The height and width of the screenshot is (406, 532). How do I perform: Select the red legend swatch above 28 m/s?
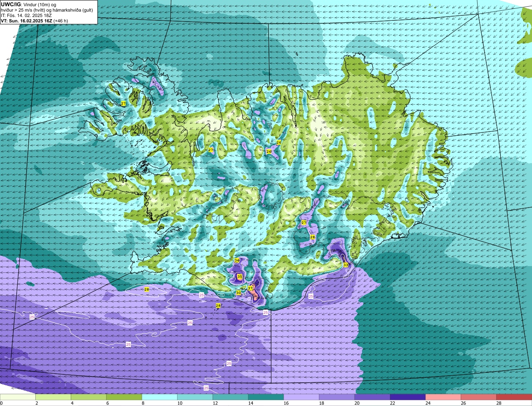pyautogui.click(x=514, y=397)
